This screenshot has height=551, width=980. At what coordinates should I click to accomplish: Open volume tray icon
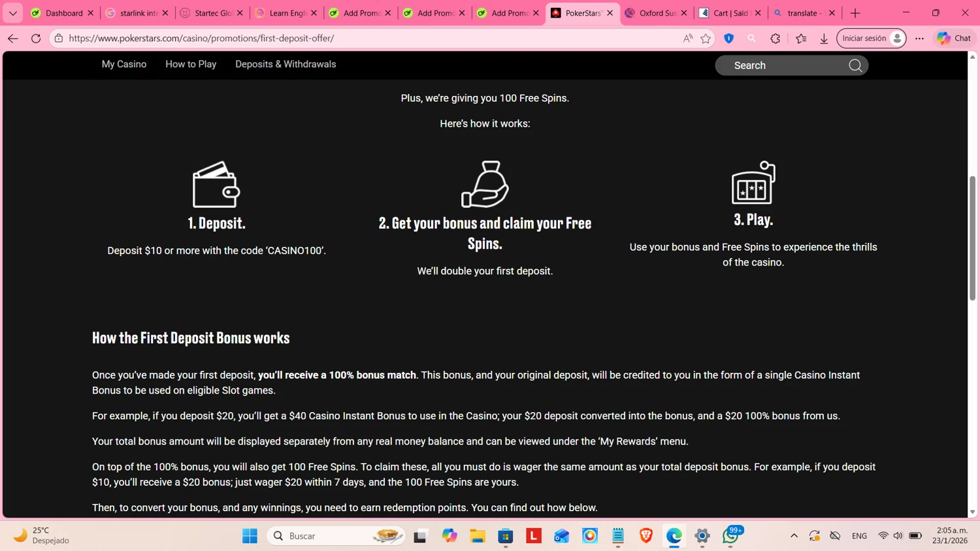[898, 536]
